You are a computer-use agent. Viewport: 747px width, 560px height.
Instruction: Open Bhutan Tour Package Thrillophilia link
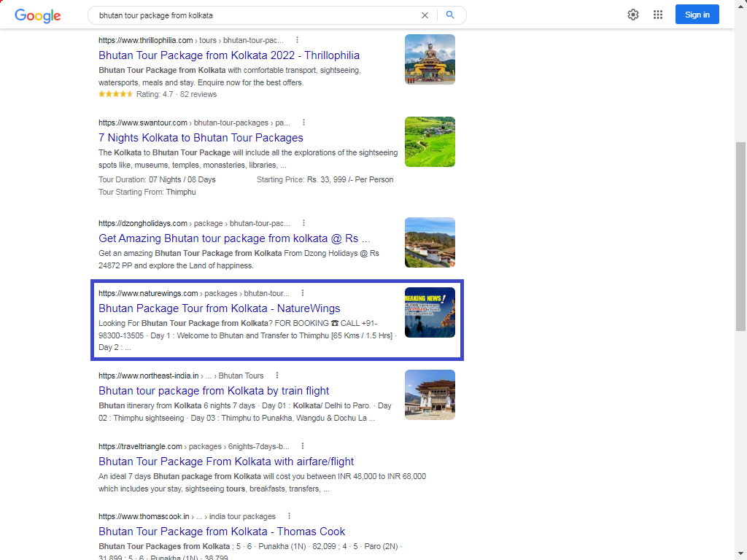pyautogui.click(x=228, y=55)
